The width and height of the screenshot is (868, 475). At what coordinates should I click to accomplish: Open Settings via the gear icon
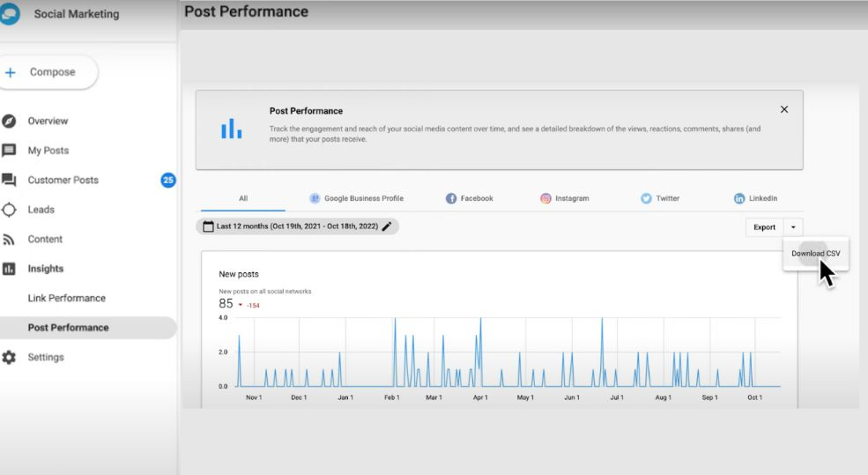9,357
